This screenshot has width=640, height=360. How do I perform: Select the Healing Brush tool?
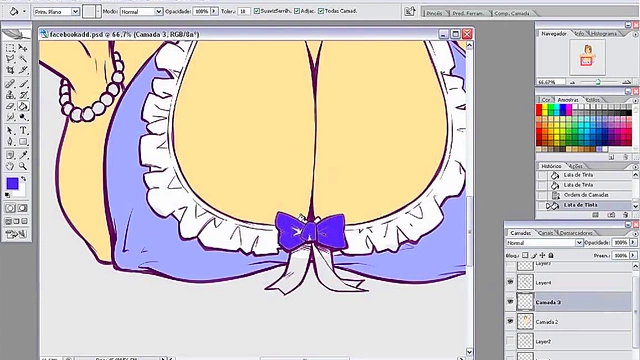10,84
